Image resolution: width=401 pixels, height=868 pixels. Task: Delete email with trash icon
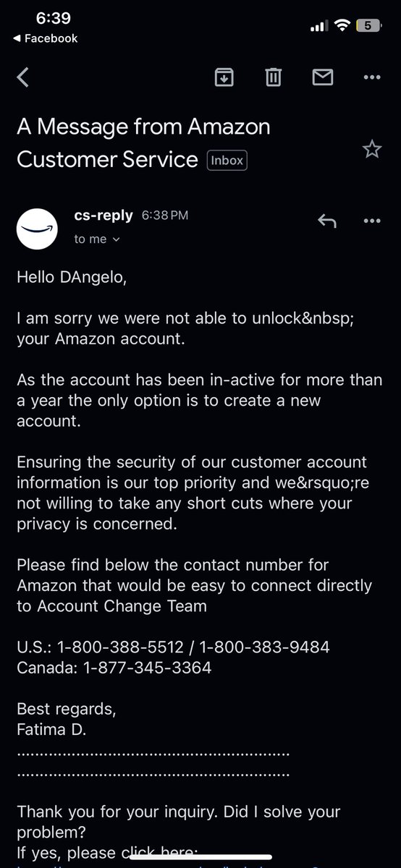point(273,77)
